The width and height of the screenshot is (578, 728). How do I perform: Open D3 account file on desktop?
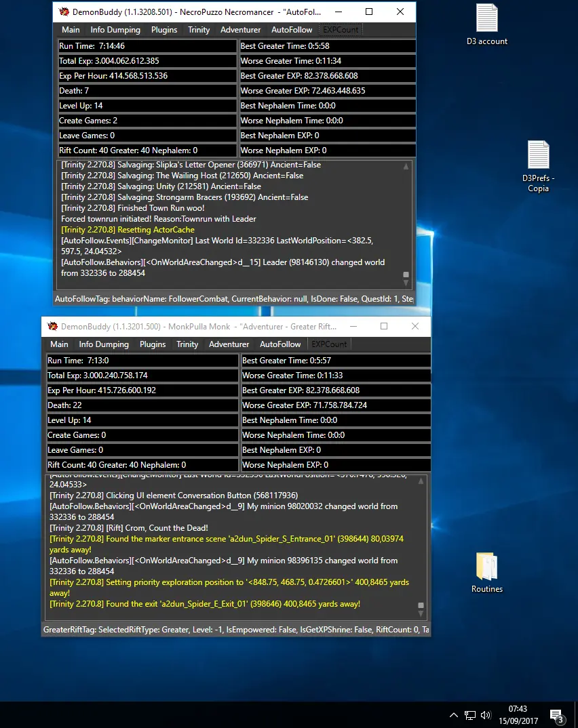(x=487, y=25)
